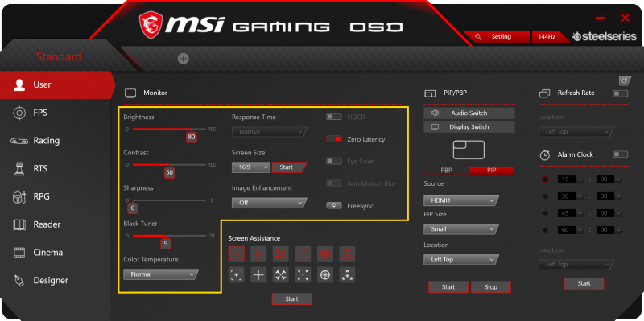This screenshot has width=644, height=321.
Task: Click the reset icon above Refresh Rate
Action: point(625,80)
